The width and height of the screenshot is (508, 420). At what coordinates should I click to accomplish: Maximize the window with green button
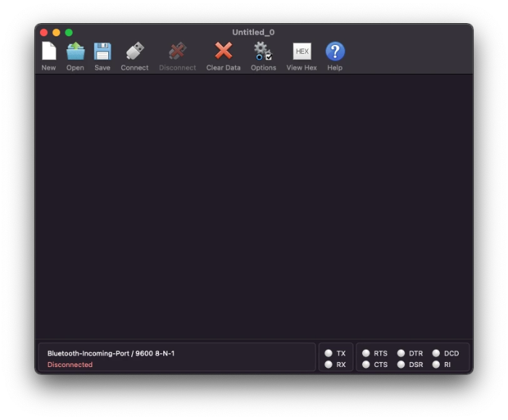click(69, 33)
